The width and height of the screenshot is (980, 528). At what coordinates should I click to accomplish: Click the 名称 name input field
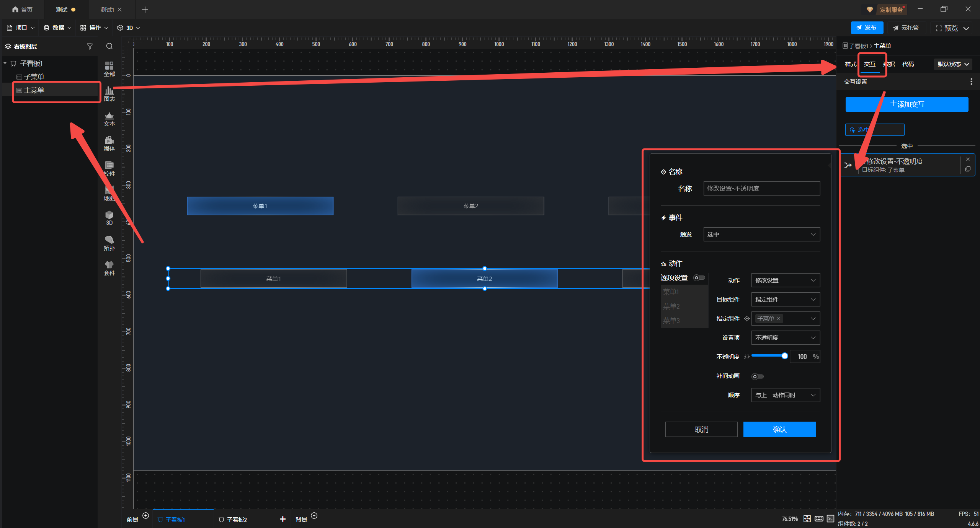coord(761,188)
